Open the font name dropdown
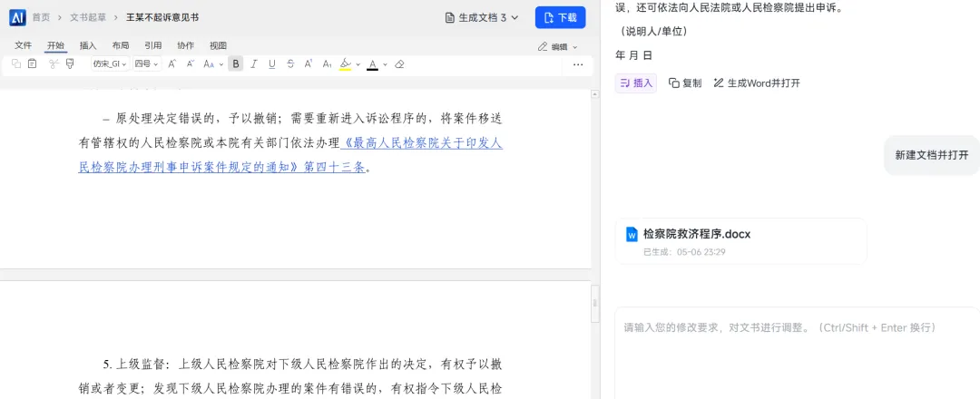Viewport: 980px width, 399px height. coord(111,63)
